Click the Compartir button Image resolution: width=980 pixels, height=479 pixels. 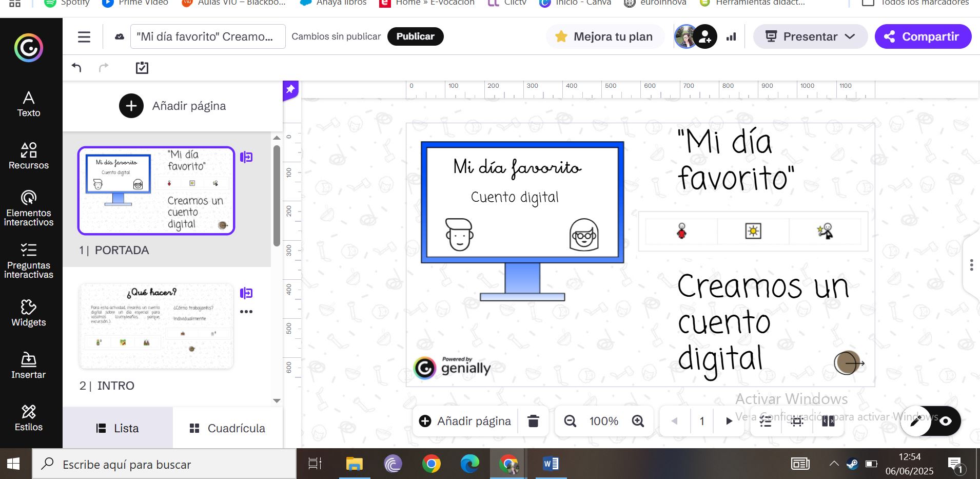pos(923,36)
